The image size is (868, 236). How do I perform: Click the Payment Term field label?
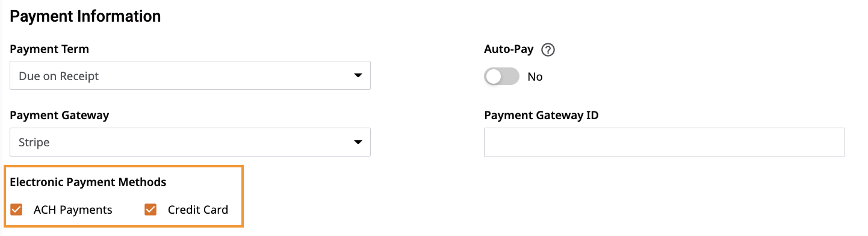[50, 49]
